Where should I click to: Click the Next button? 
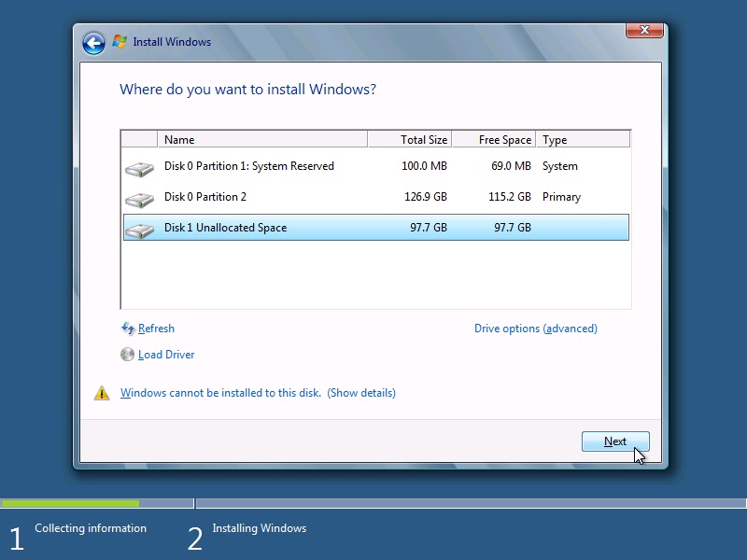pos(615,441)
